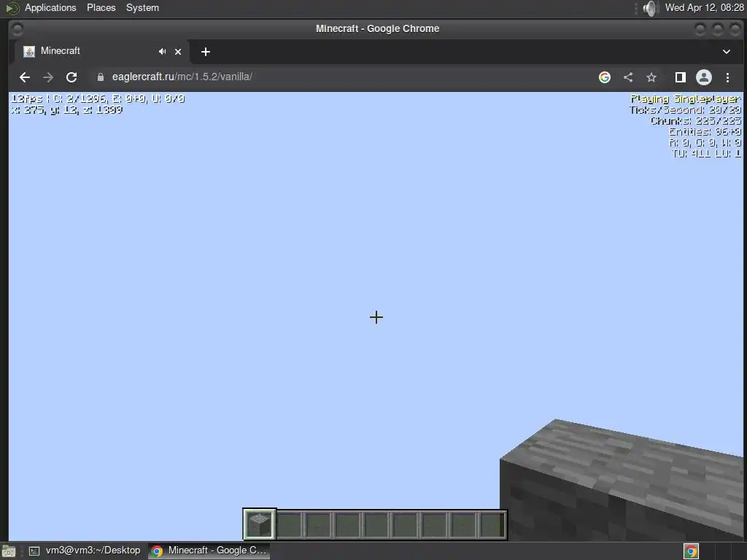Open a new tab with the plus button
Image resolution: width=747 pixels, height=560 pixels.
pos(205,52)
